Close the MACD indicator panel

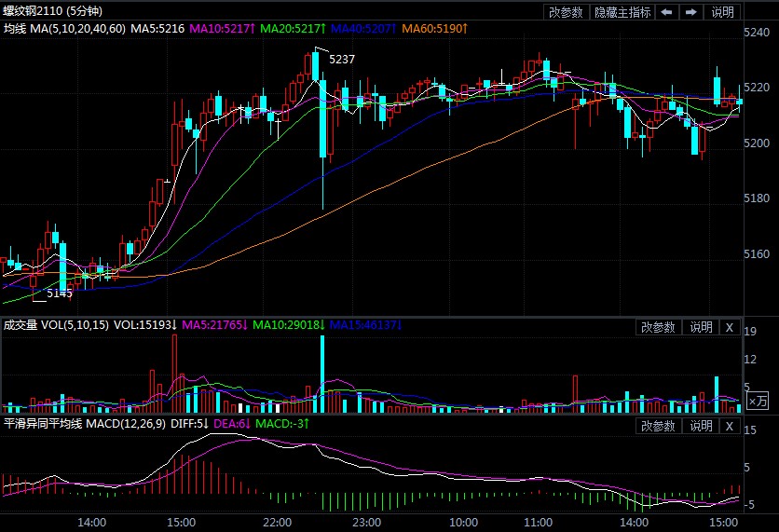tap(730, 426)
